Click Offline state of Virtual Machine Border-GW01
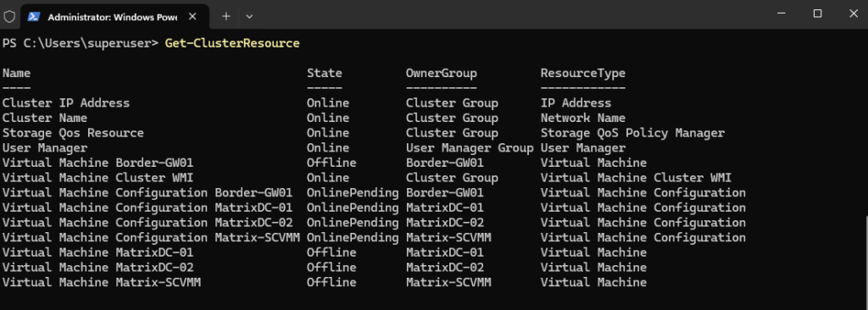Image resolution: width=868 pixels, height=310 pixels. (x=331, y=163)
